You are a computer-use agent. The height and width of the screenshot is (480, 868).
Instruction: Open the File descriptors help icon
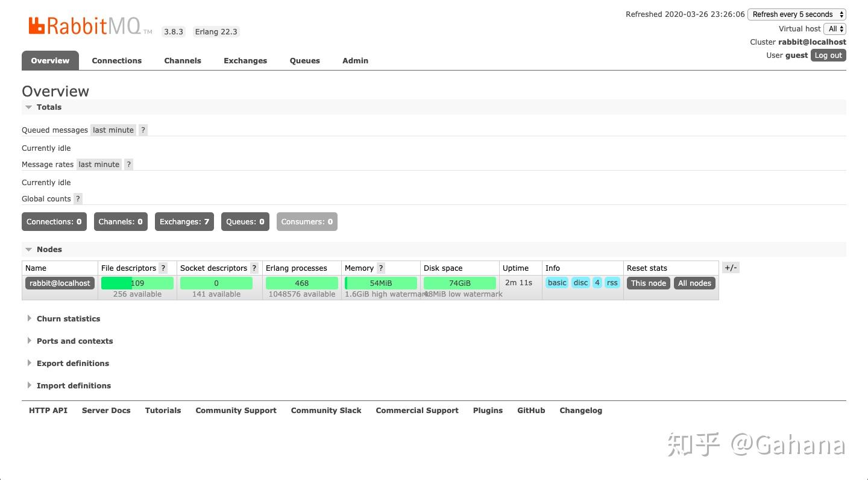pyautogui.click(x=163, y=268)
